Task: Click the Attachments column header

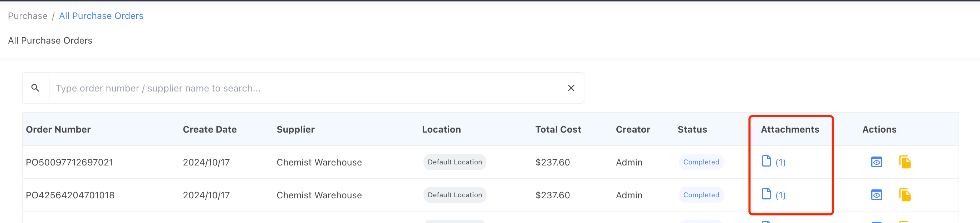Action: point(790,129)
